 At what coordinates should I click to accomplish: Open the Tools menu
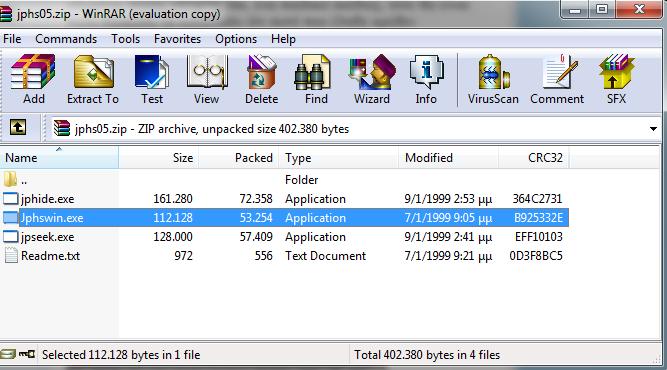click(x=125, y=39)
